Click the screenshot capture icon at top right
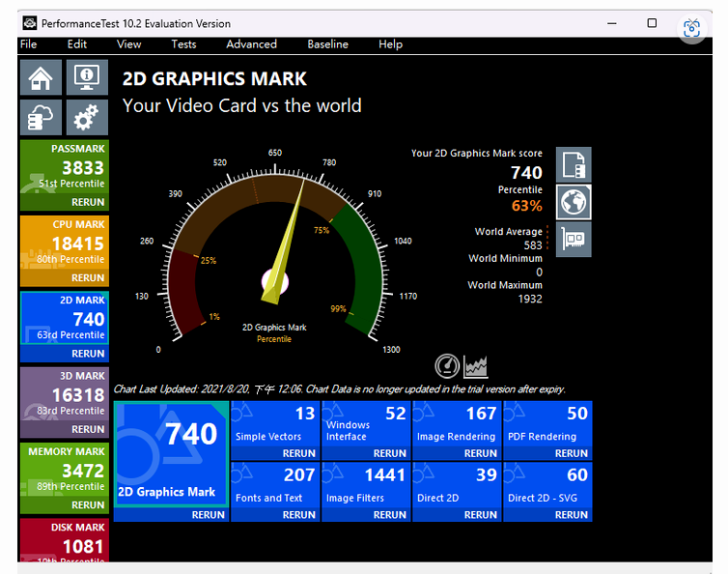The width and height of the screenshot is (728, 574). pyautogui.click(x=691, y=29)
